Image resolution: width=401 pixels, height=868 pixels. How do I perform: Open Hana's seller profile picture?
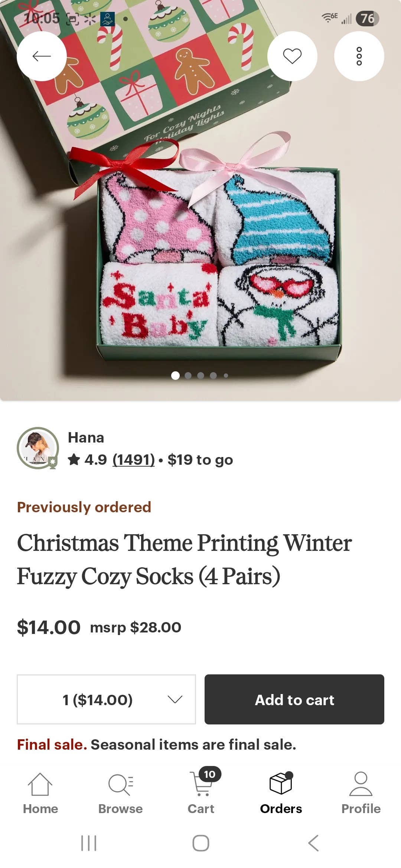38,448
